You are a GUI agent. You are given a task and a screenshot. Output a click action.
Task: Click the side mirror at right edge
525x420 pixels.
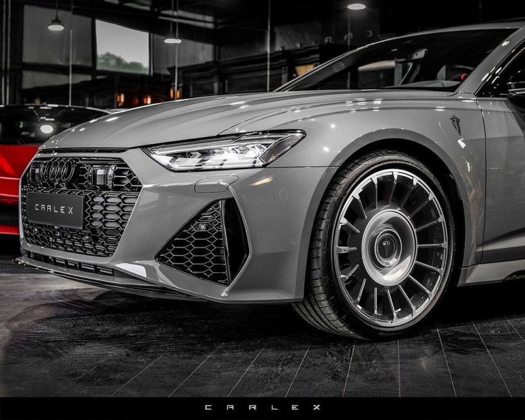click(x=516, y=94)
